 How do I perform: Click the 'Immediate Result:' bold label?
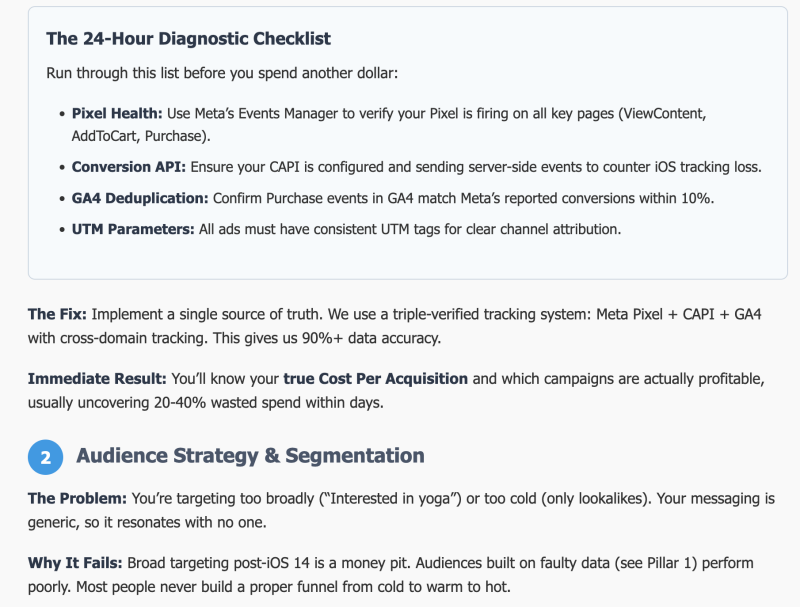click(x=97, y=379)
